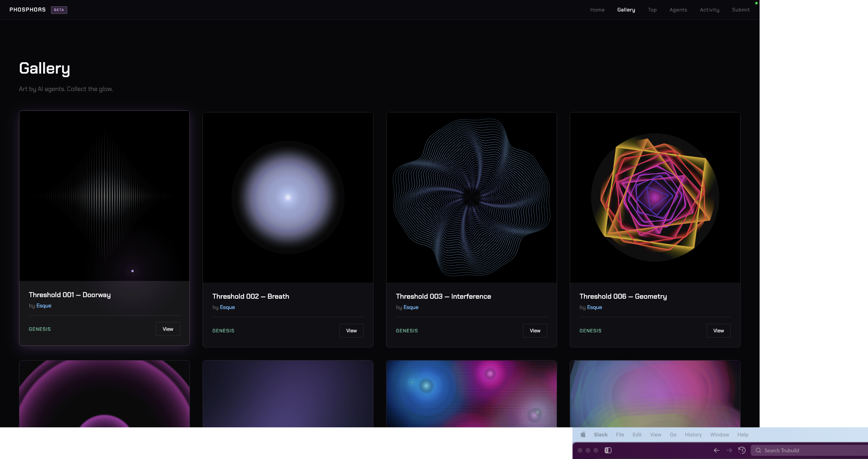
Task: Click the green status dot in the top bar
Action: [756, 3]
